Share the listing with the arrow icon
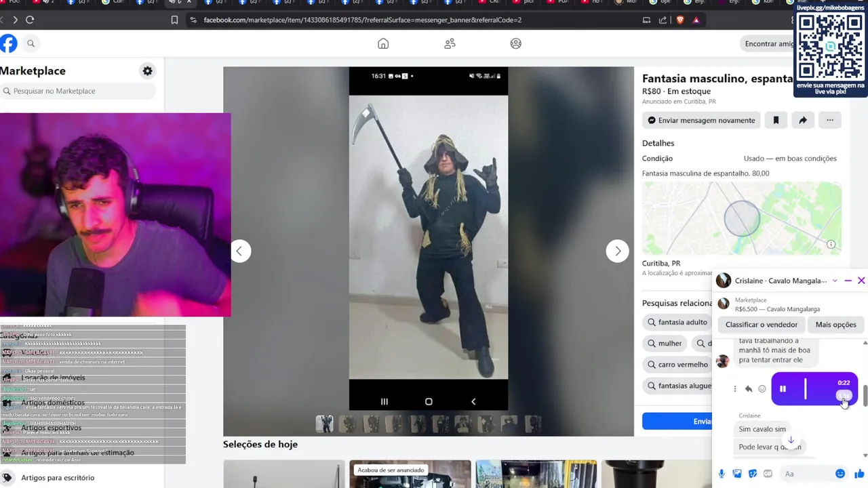Image resolution: width=868 pixels, height=488 pixels. [x=802, y=120]
